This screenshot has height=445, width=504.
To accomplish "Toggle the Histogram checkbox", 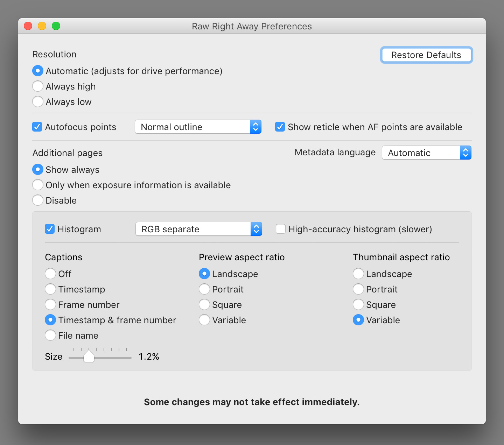I will coord(50,229).
